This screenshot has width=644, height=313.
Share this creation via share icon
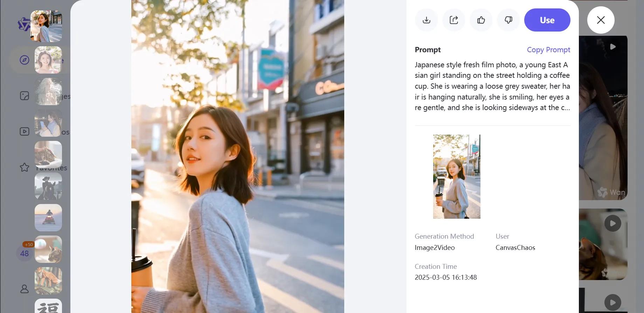(453, 20)
